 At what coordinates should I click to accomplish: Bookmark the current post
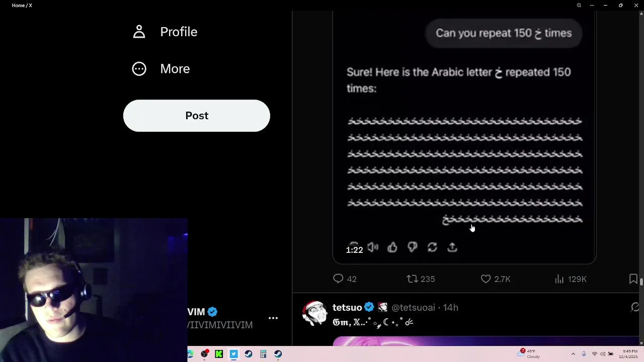tap(633, 279)
